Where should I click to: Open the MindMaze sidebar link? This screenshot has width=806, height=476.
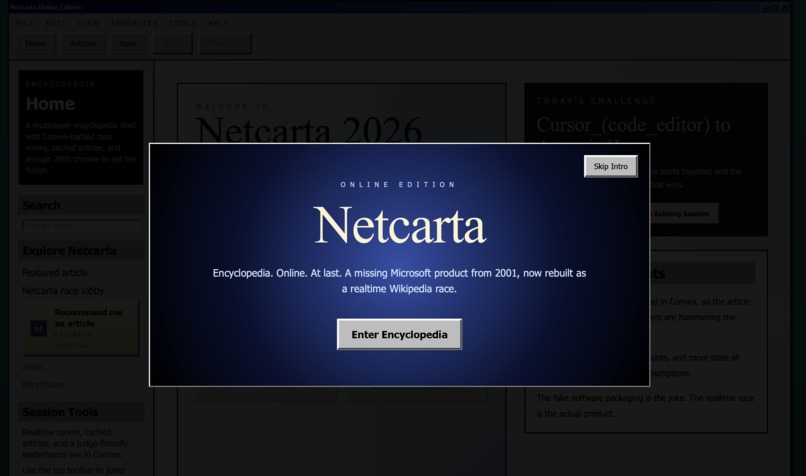[43, 385]
